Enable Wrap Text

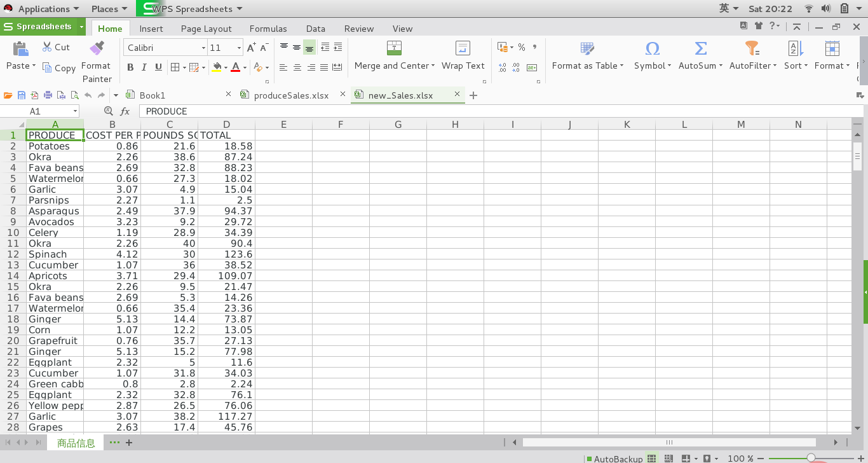point(463,55)
